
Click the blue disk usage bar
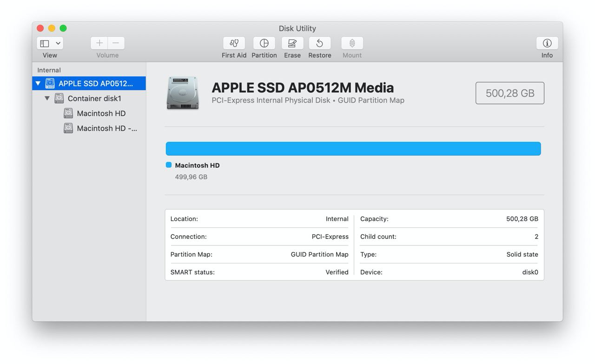coord(353,149)
